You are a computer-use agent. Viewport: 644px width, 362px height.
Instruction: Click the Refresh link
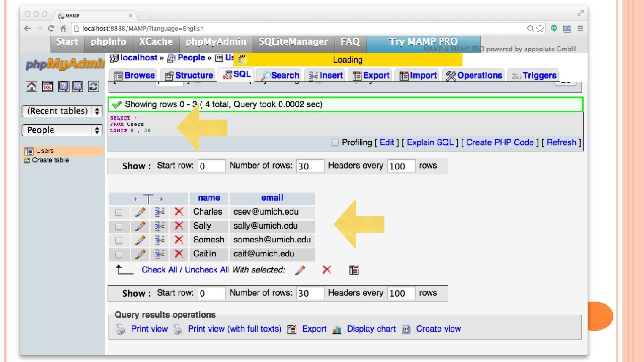pyautogui.click(x=561, y=142)
